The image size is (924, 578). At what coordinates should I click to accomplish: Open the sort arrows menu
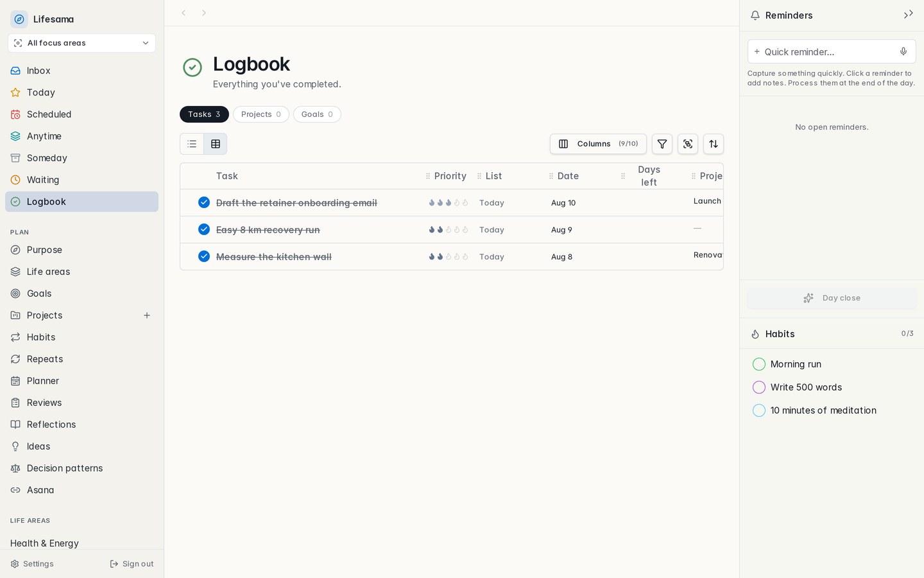(x=714, y=144)
